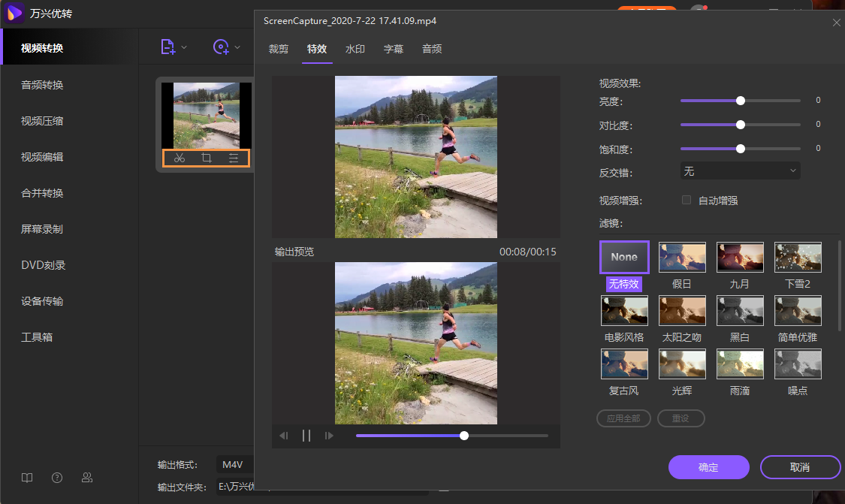
Task: Click the 取消 button
Action: tap(800, 467)
